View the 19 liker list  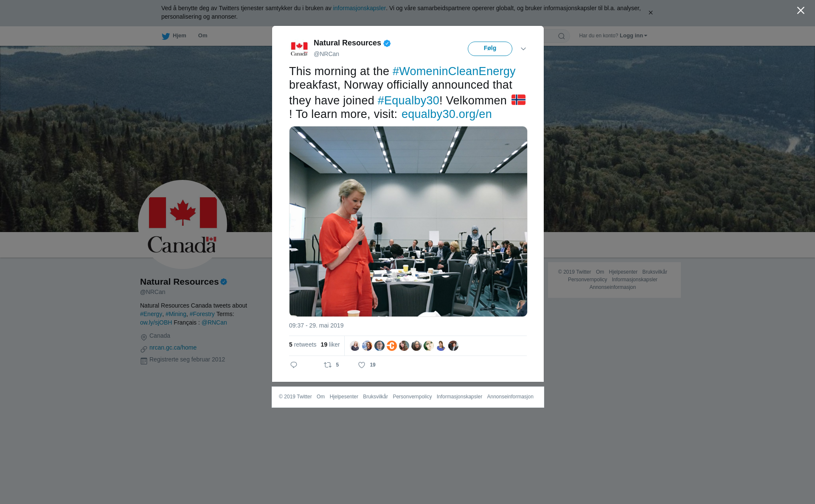[x=330, y=344]
